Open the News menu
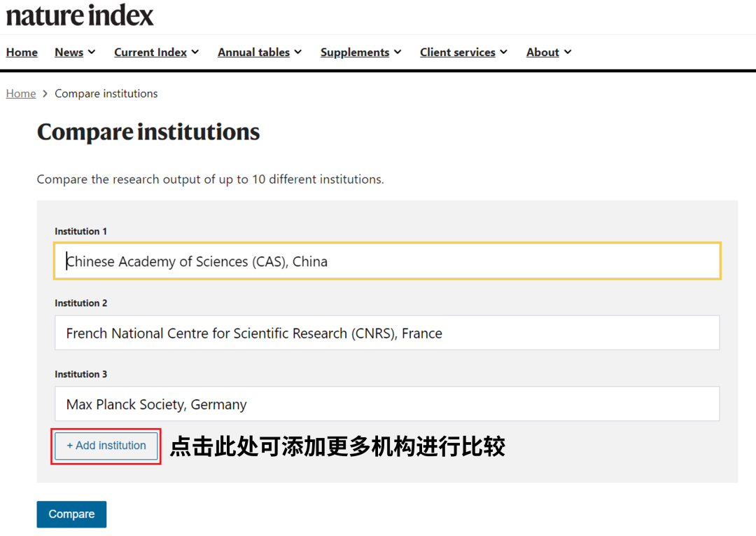Image resolution: width=756 pixels, height=536 pixels. click(69, 52)
